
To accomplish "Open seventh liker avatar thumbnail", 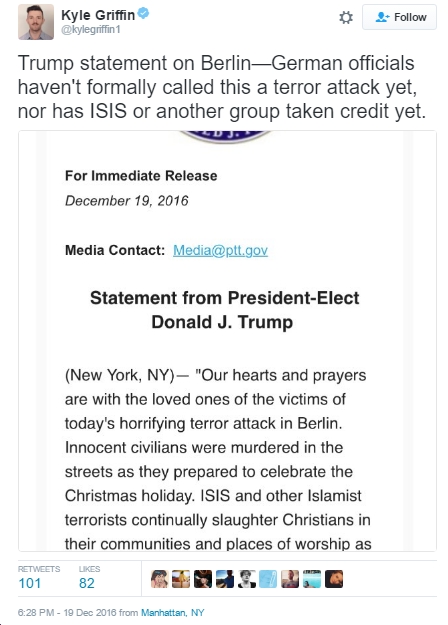I will coord(290,579).
